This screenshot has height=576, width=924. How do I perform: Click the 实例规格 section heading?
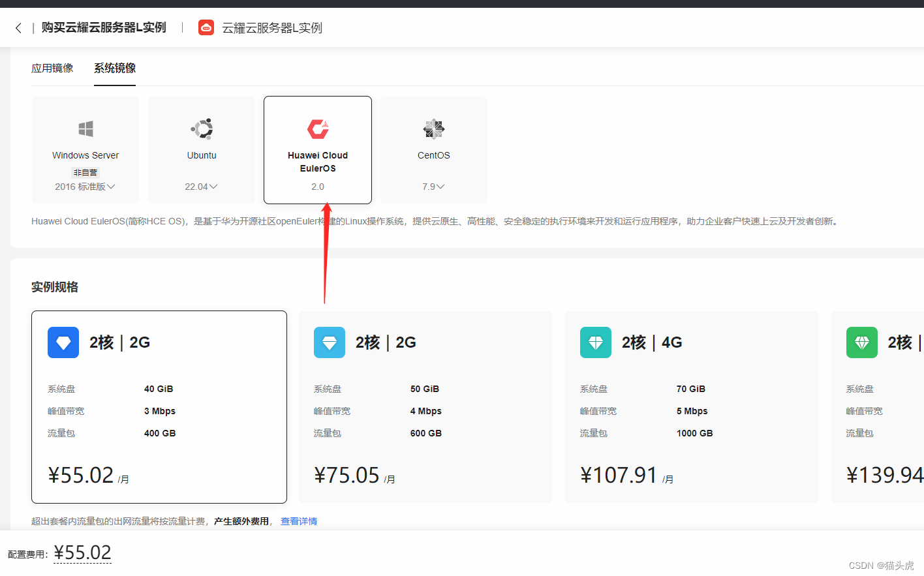click(55, 287)
